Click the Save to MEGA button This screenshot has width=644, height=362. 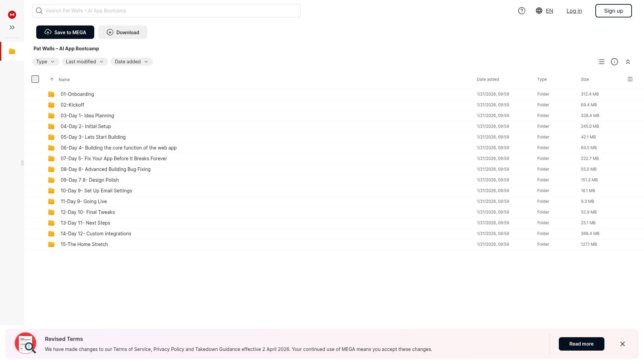[x=65, y=32]
